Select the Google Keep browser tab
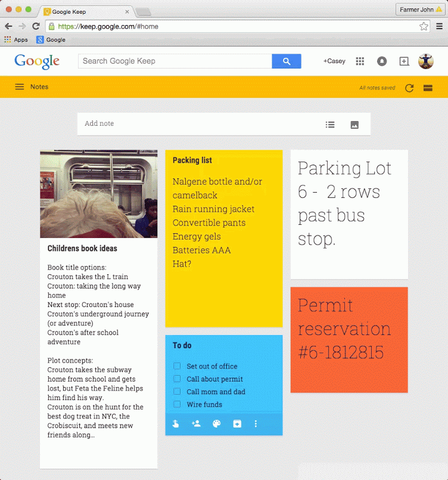448x480 pixels. click(86, 12)
